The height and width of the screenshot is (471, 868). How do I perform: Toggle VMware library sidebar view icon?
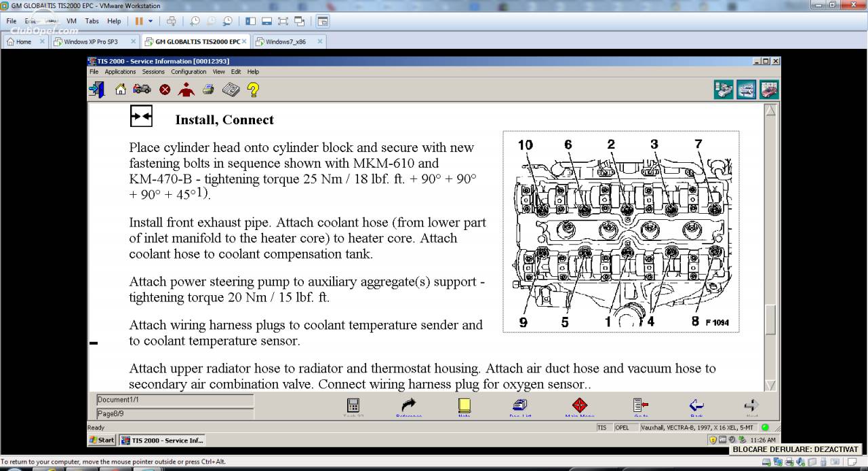point(251,21)
